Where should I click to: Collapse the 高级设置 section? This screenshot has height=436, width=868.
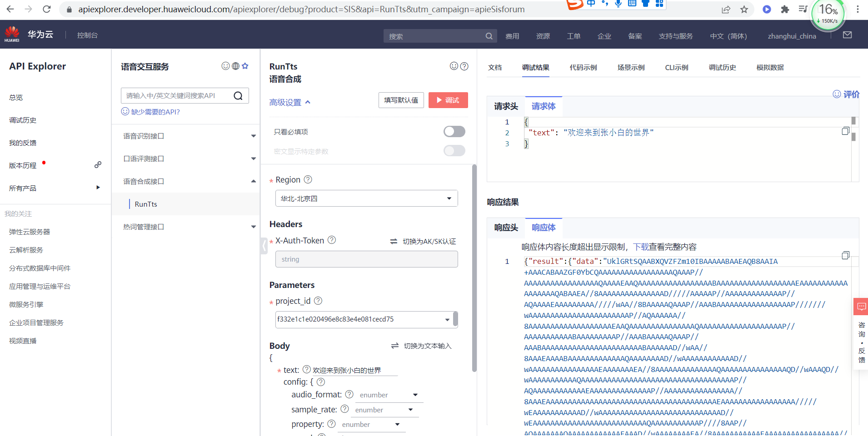pyautogui.click(x=290, y=102)
